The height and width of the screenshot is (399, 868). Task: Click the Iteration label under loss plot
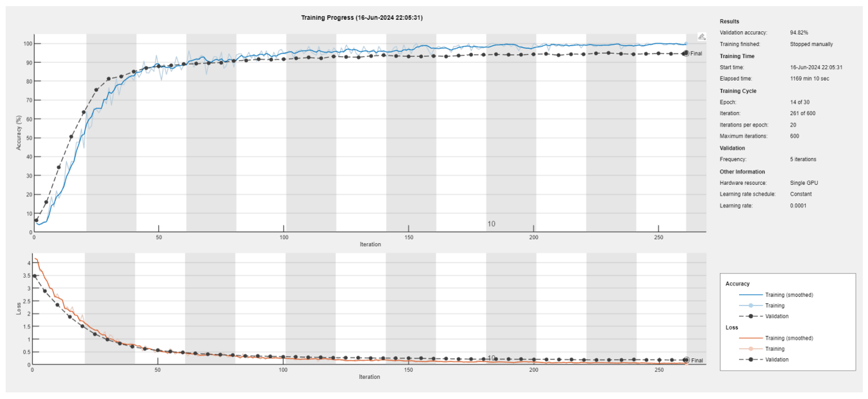[369, 377]
